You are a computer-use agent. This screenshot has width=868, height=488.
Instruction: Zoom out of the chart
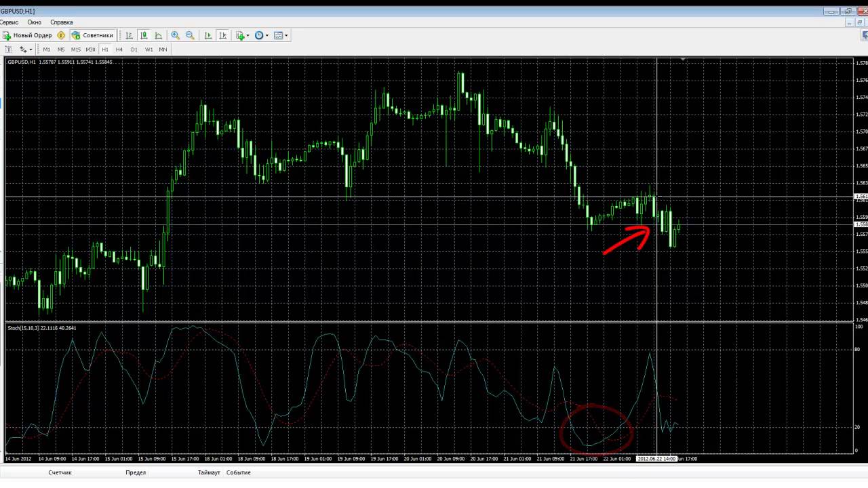[190, 35]
